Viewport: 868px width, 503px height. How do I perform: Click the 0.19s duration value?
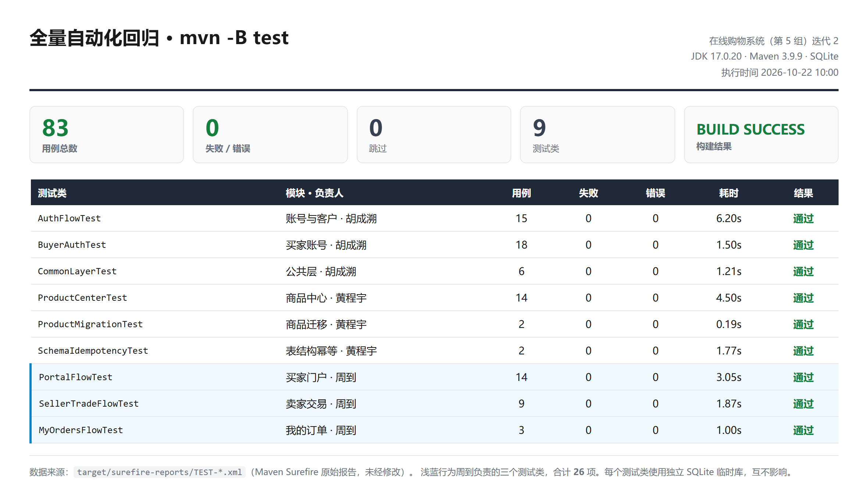729,324
